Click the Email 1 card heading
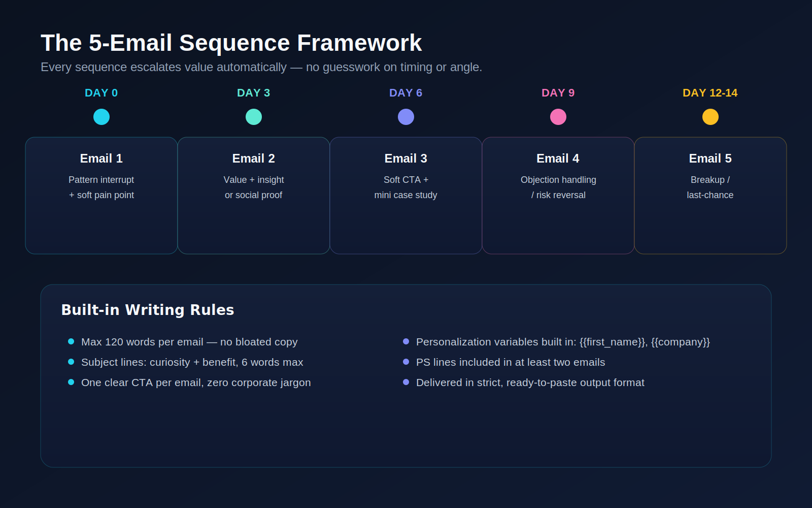The width and height of the screenshot is (812, 508). point(101,158)
